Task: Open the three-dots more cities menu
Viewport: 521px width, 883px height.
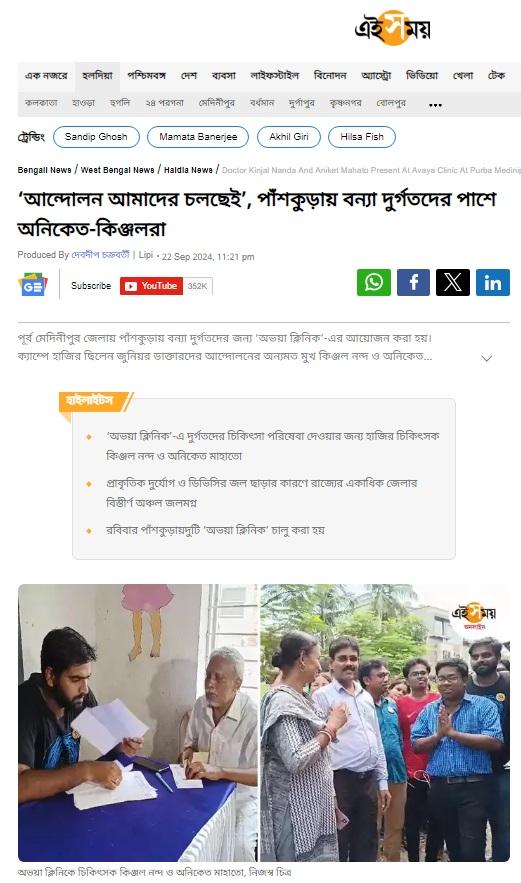Action: tap(435, 105)
